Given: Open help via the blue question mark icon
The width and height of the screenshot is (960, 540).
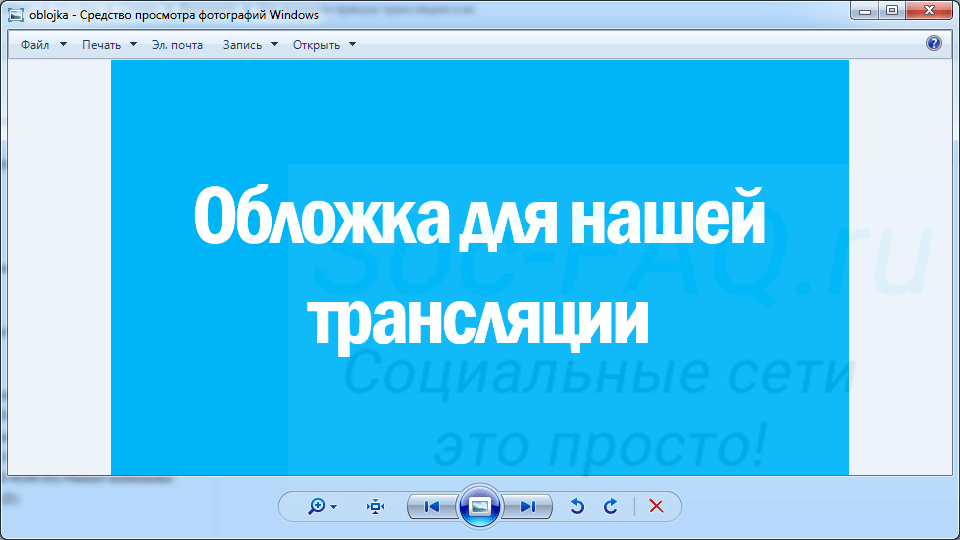Looking at the screenshot, I should pyautogui.click(x=934, y=44).
